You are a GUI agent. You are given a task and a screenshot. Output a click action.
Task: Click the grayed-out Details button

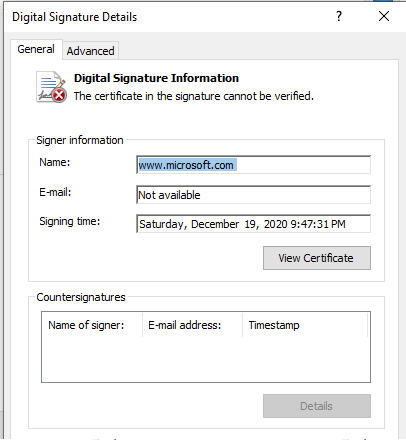(x=317, y=406)
